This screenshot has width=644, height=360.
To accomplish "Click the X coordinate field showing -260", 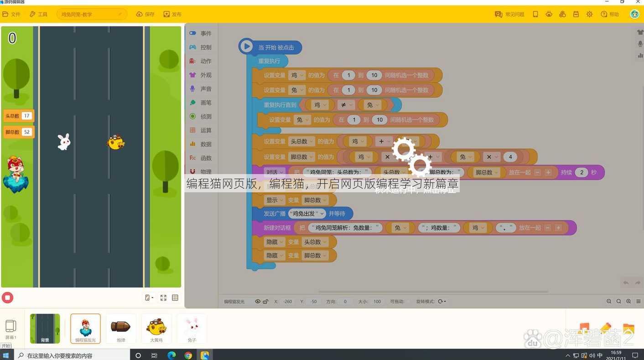I will (287, 301).
